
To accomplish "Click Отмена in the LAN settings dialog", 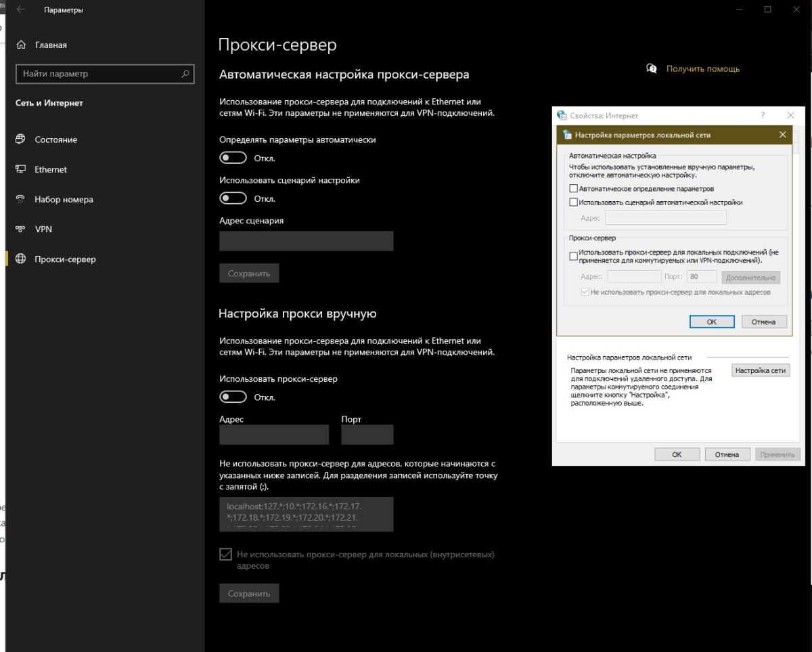I will (x=764, y=322).
